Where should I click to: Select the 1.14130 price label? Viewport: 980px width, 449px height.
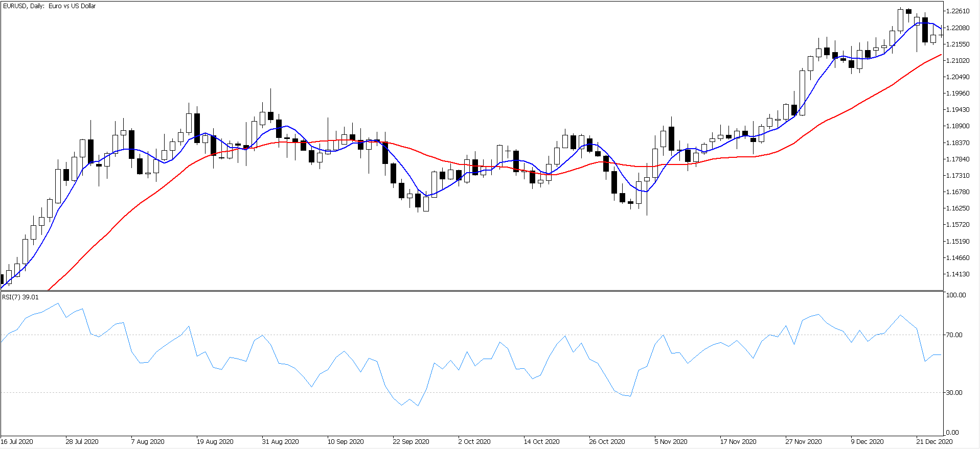(958, 274)
